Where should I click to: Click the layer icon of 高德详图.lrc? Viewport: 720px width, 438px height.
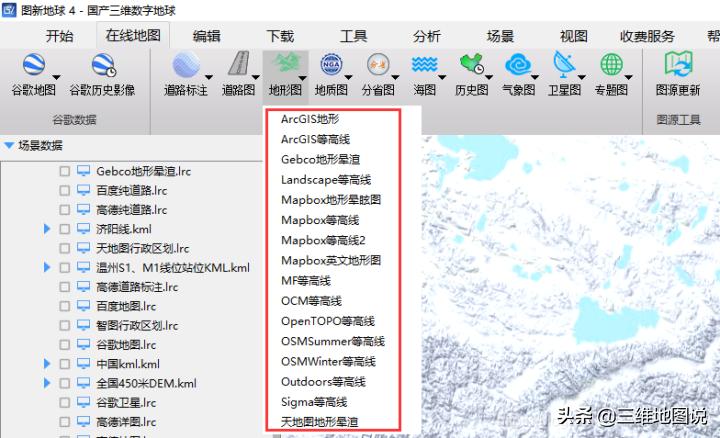[83, 421]
